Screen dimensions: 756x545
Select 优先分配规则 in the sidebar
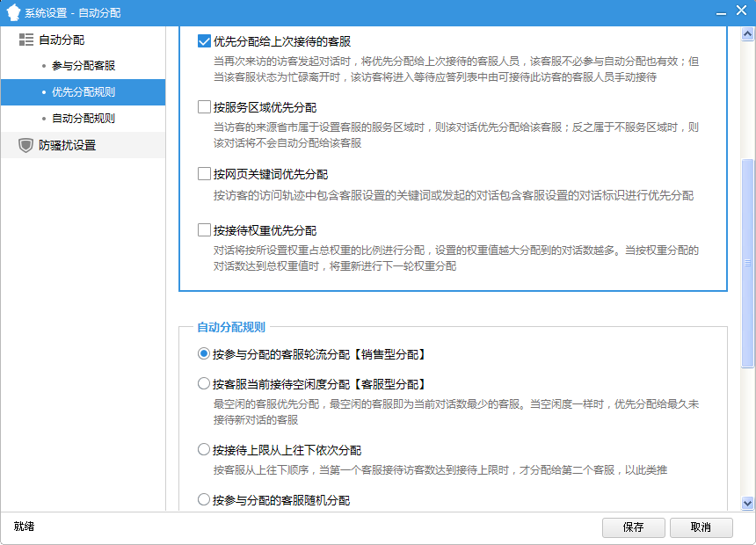[84, 92]
